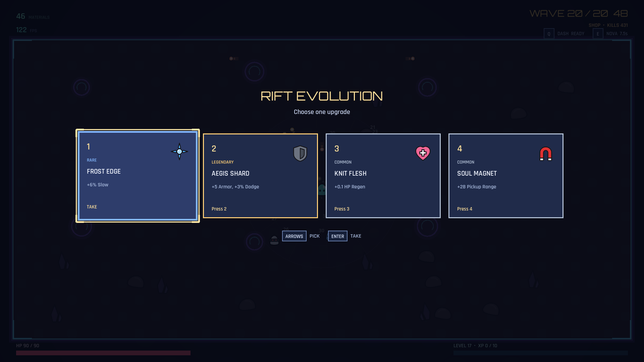Select the Soul Magnet card title
Viewport: 644px width, 362px height.
pyautogui.click(x=477, y=173)
